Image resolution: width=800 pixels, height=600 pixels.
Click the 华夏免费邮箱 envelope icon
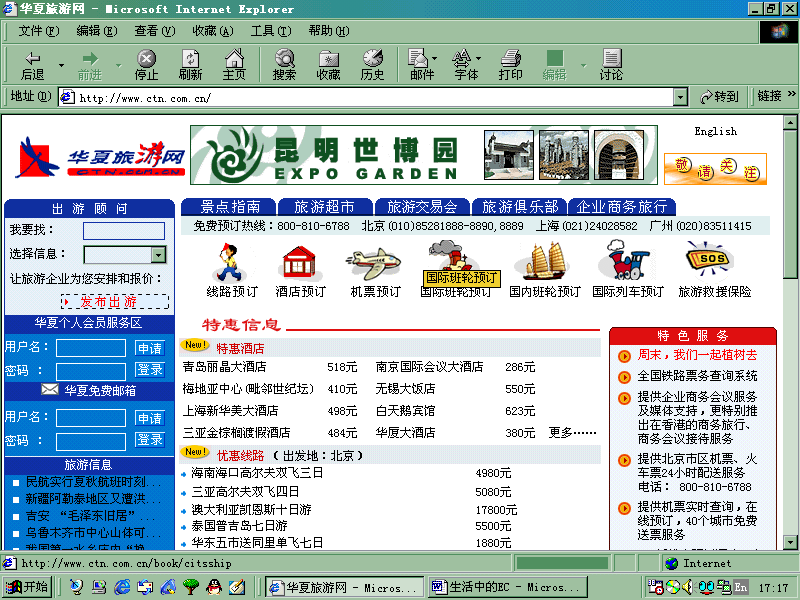pos(49,390)
